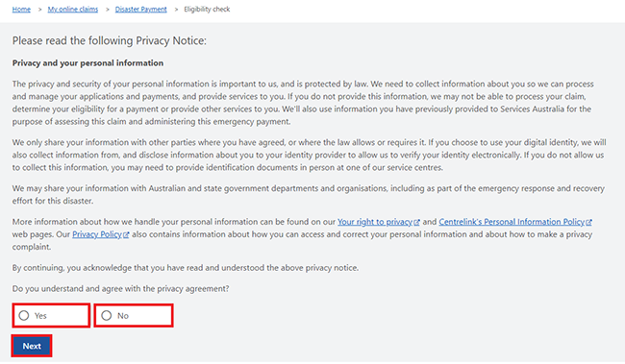Open Centrelink's Personal Information Policy link

[x=512, y=222]
